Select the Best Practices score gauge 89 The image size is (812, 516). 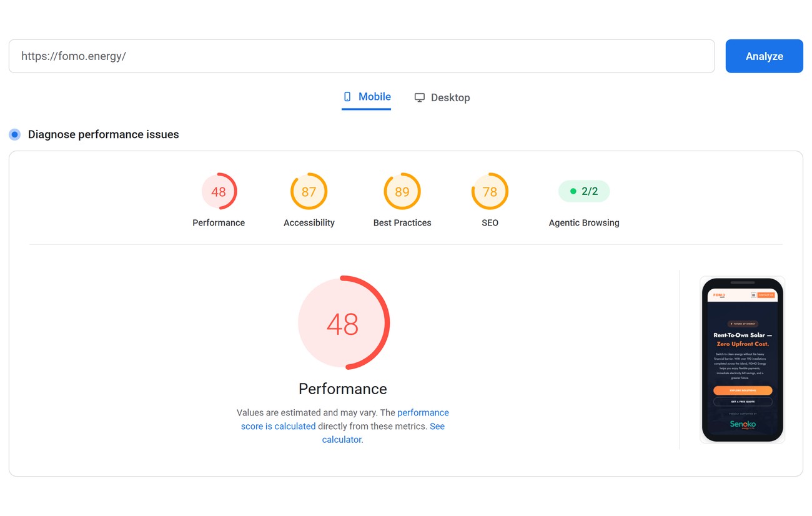[402, 191]
